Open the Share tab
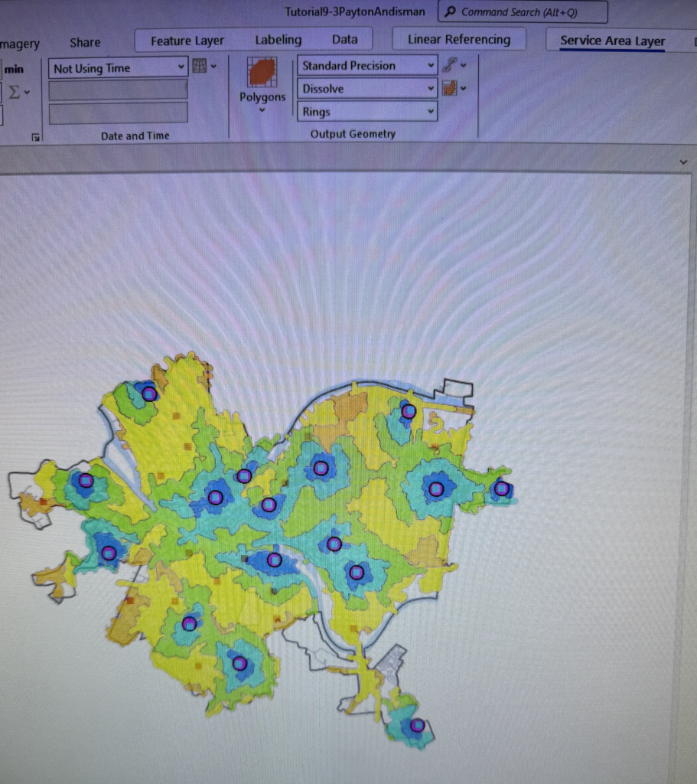 click(x=84, y=42)
